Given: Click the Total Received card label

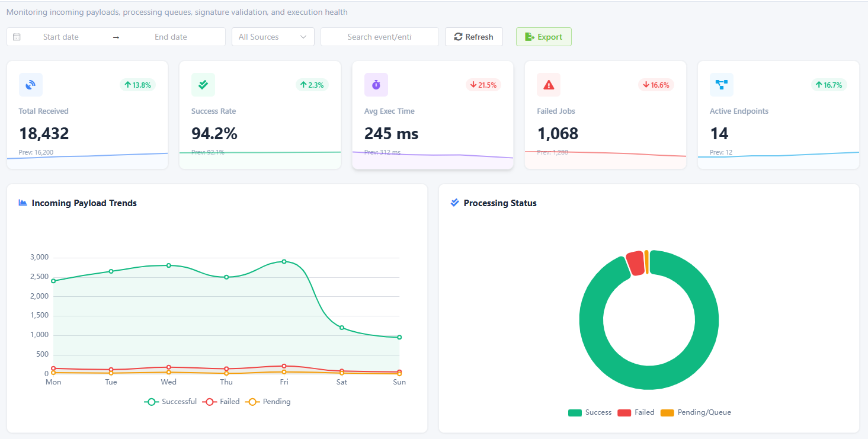Looking at the screenshot, I should (x=44, y=111).
